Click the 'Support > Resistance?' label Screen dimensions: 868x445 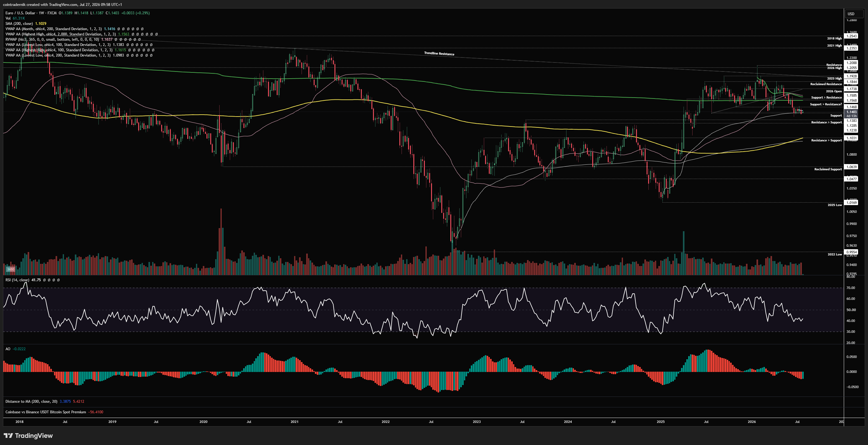point(826,104)
